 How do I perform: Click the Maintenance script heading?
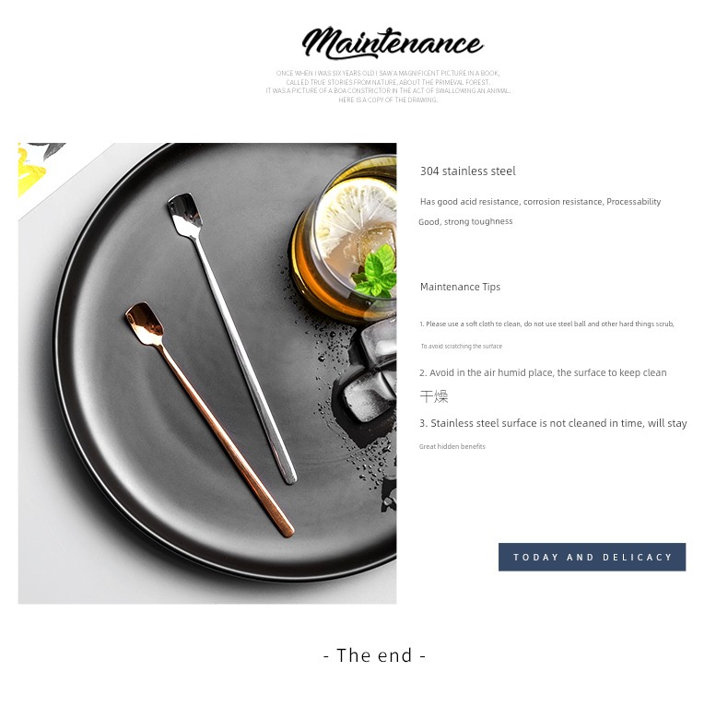[x=393, y=43]
